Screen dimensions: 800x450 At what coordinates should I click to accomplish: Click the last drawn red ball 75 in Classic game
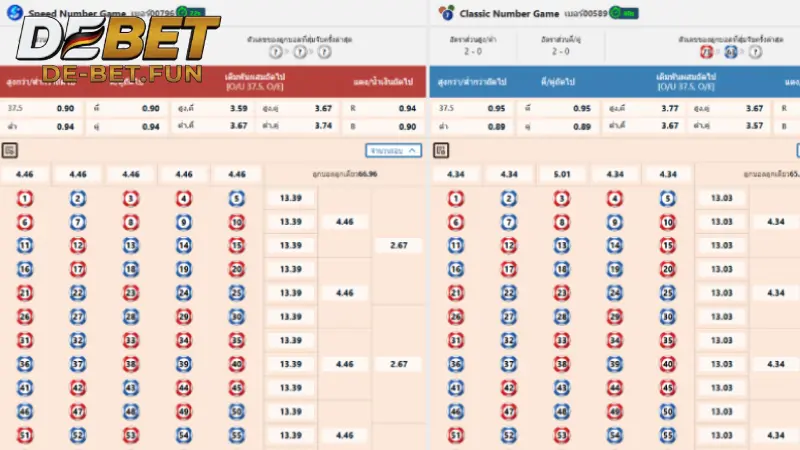(706, 52)
